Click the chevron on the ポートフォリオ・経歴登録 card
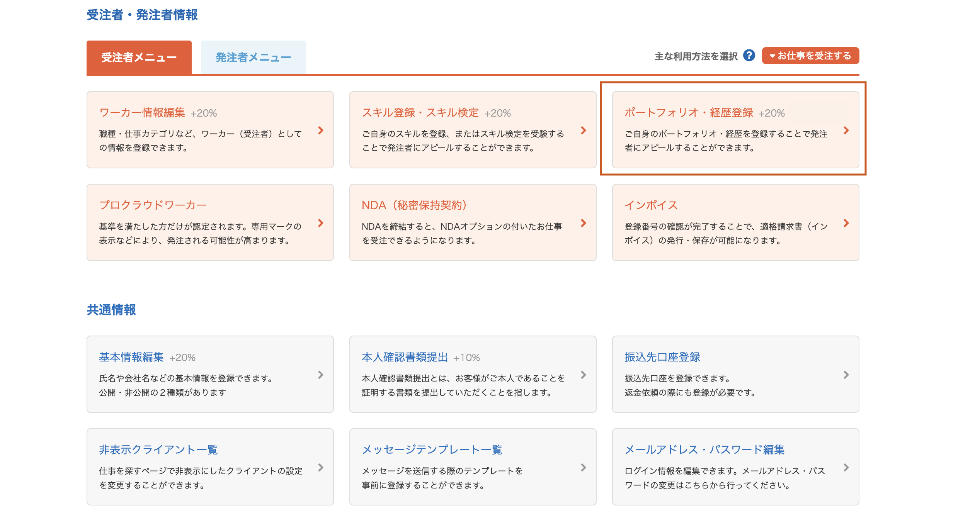Screen dimensions: 980x519 click(x=846, y=130)
